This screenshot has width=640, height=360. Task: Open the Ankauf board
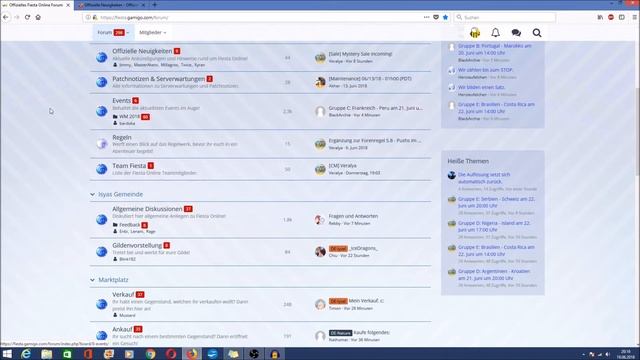coord(122,329)
